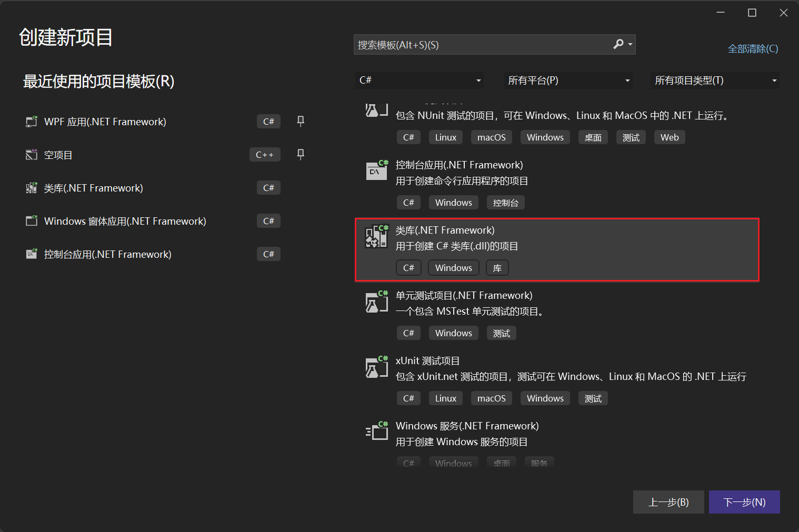This screenshot has width=799, height=532.
Task: Click the xUnit 测试项目 flask icon
Action: (377, 366)
